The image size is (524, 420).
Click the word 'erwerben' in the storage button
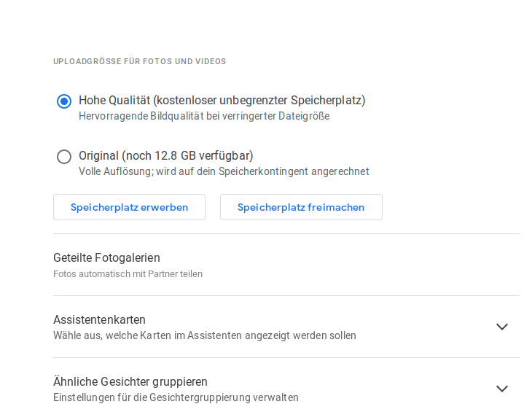[x=164, y=207]
